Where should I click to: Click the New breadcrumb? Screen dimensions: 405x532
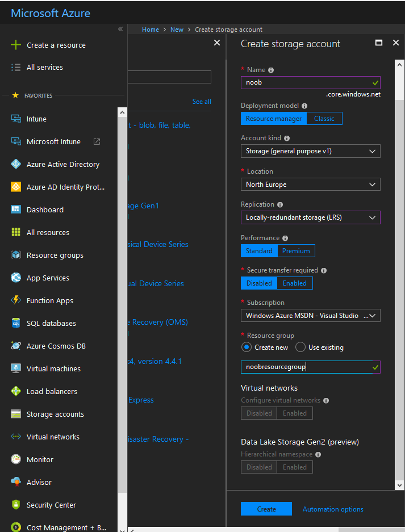(177, 30)
